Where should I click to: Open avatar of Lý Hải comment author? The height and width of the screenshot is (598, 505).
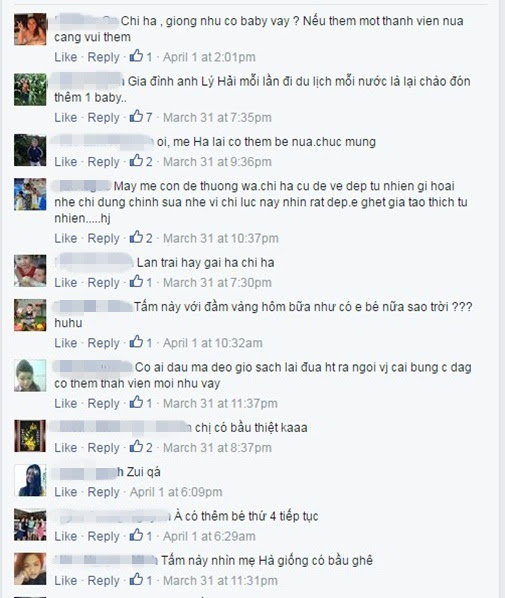tap(30, 89)
